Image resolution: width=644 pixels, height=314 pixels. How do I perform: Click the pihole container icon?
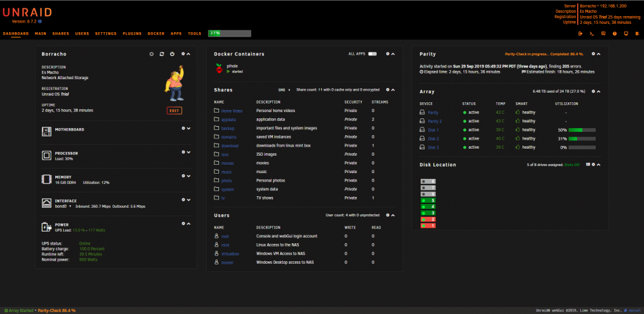[220, 69]
